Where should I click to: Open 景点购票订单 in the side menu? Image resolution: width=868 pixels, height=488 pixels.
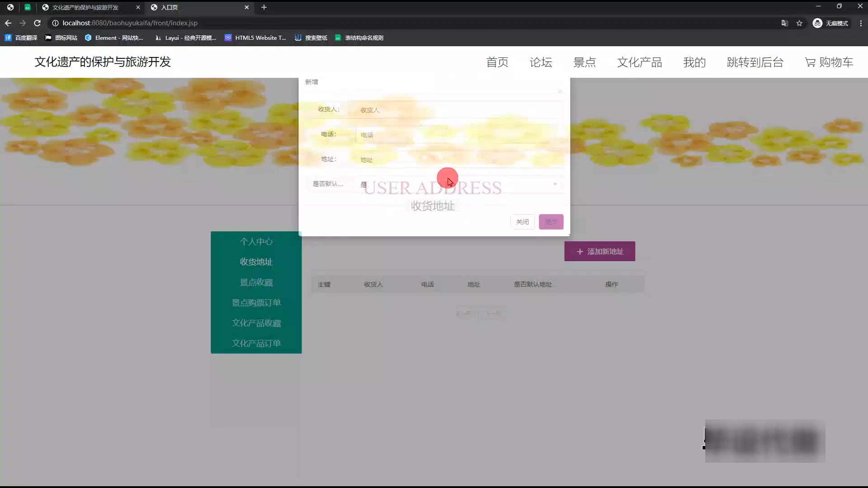[x=256, y=303]
